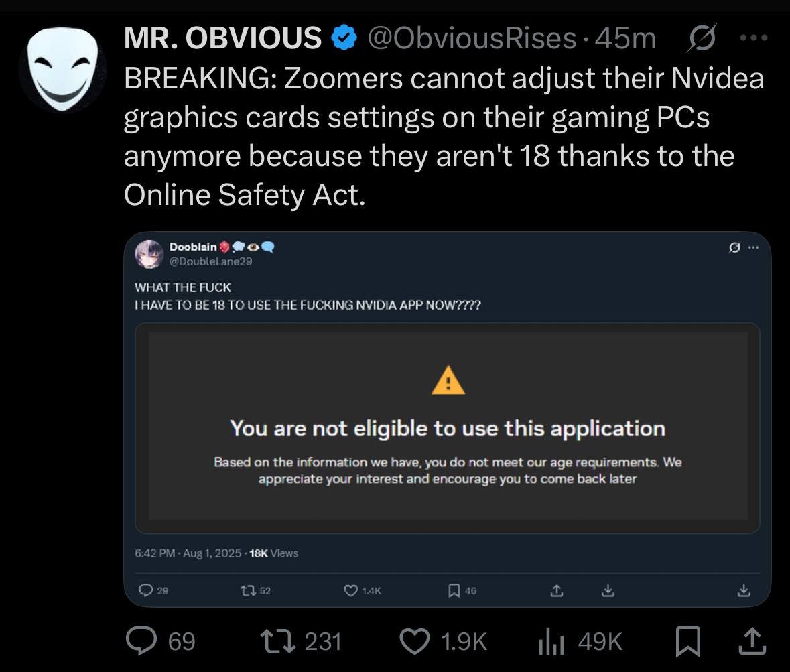Screen dimensions: 790x672
Task: Share the embedded tweet with the upload icon
Action: click(x=556, y=590)
